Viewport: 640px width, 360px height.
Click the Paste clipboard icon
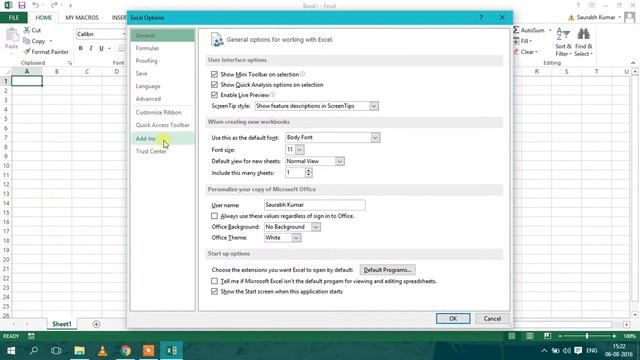[12, 36]
